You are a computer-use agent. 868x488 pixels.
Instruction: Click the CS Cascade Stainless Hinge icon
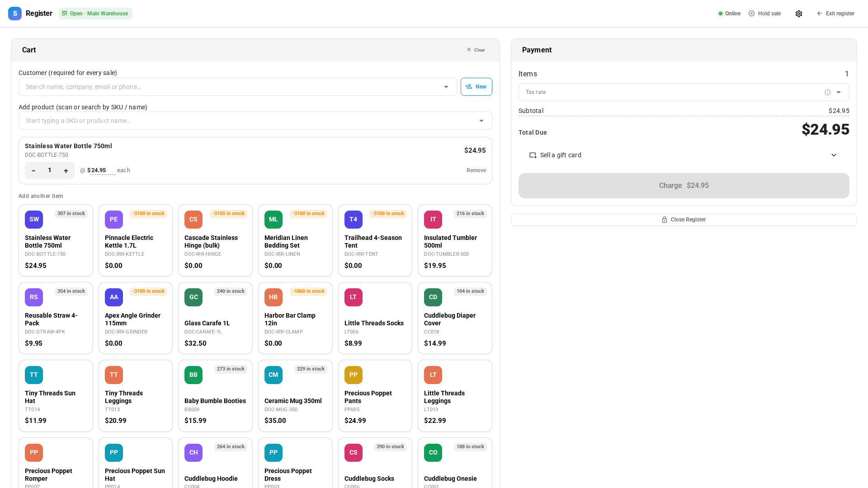coord(193,220)
